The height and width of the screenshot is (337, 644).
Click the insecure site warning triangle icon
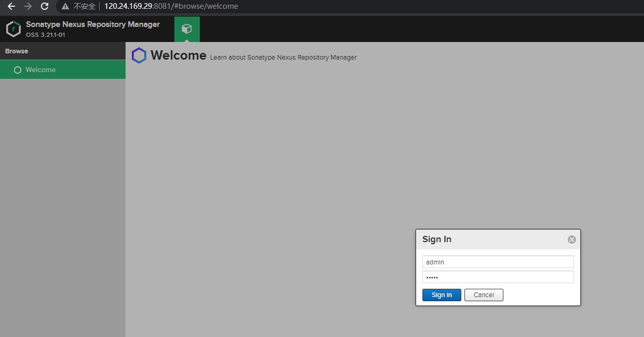pyautogui.click(x=65, y=6)
